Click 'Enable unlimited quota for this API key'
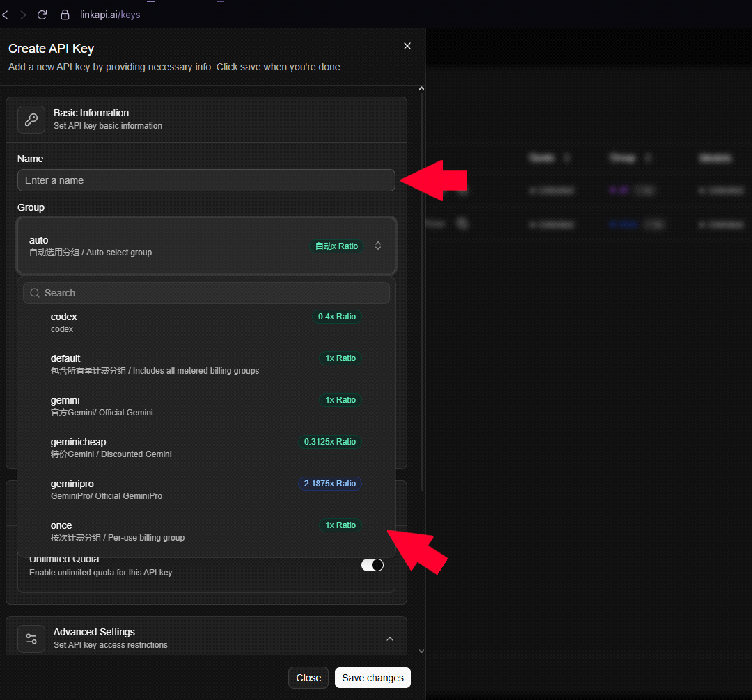This screenshot has width=752, height=700. coord(101,573)
